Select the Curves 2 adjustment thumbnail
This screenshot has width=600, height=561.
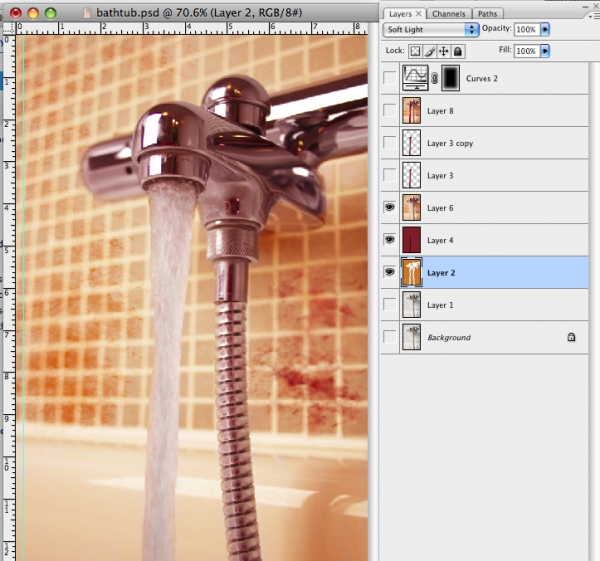(x=415, y=78)
